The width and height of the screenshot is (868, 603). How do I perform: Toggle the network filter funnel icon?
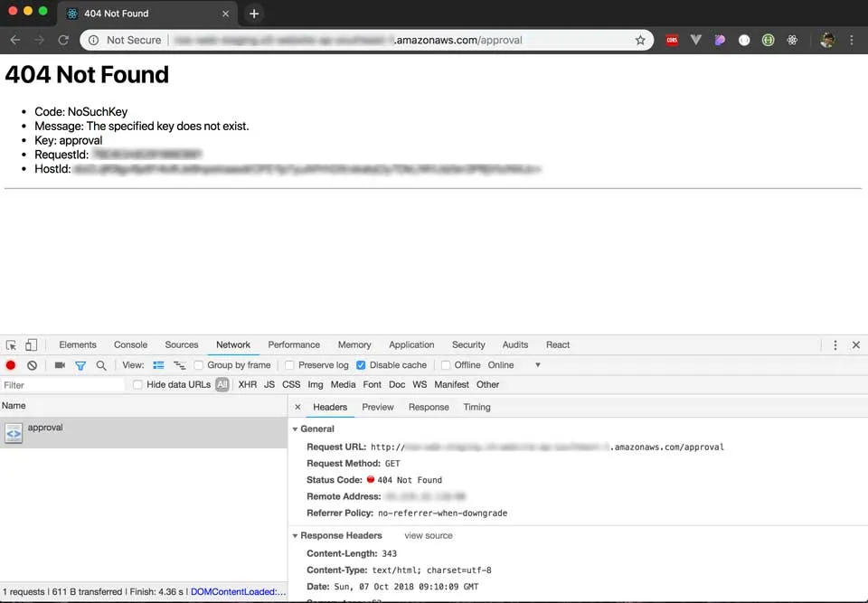pos(80,365)
